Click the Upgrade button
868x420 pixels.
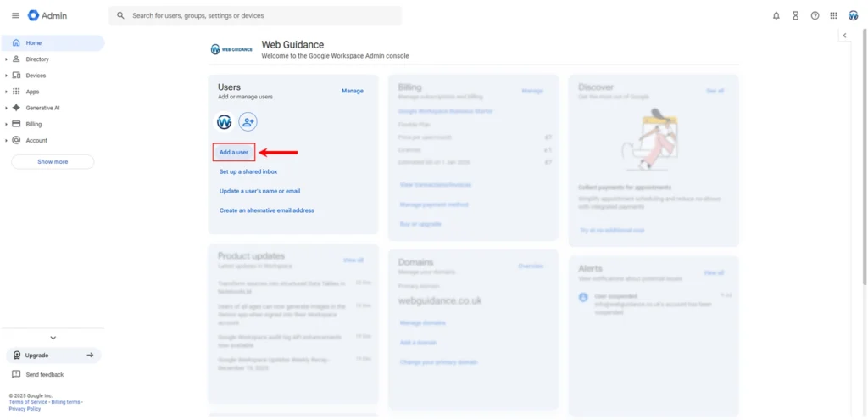pos(53,356)
